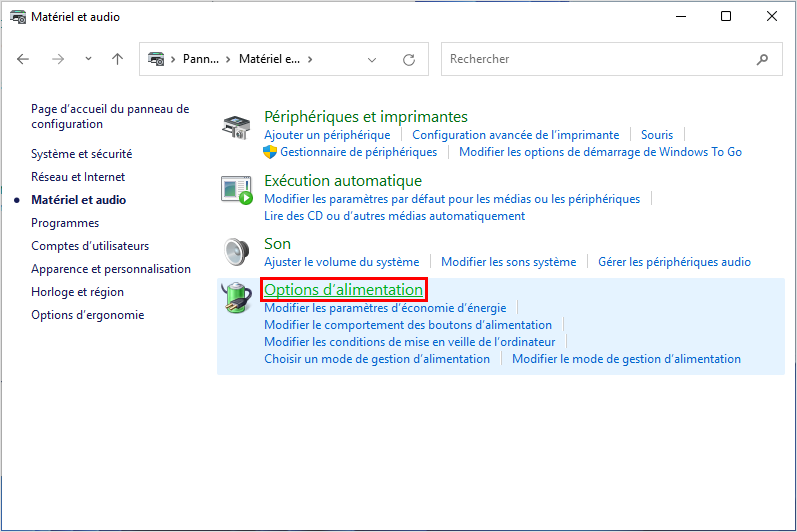Select the Pann... breadcrumb segment
The width and height of the screenshot is (797, 532).
coord(201,59)
